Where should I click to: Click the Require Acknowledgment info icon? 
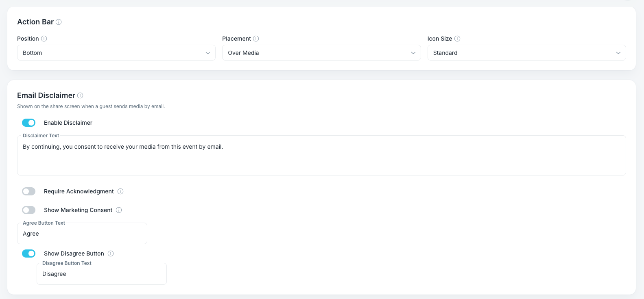(120, 191)
